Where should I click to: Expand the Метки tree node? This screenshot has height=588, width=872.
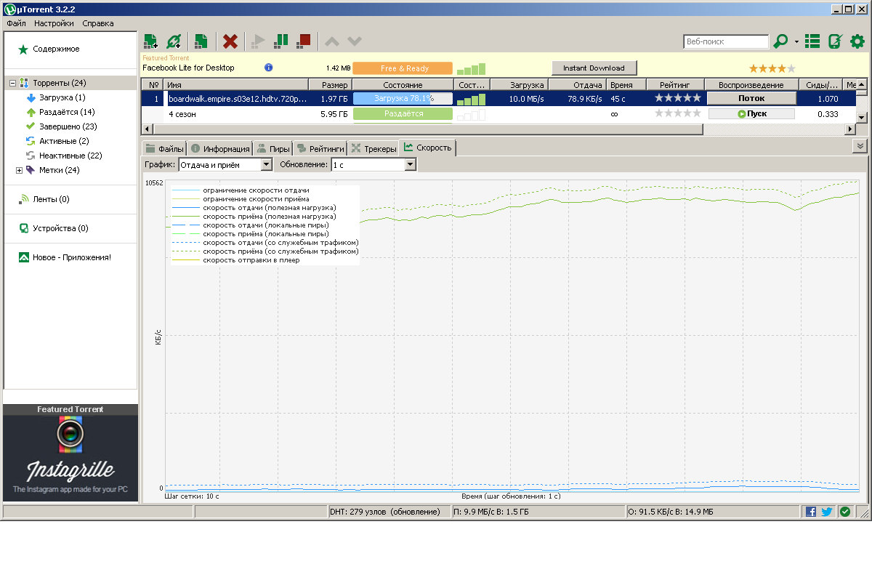[20, 170]
